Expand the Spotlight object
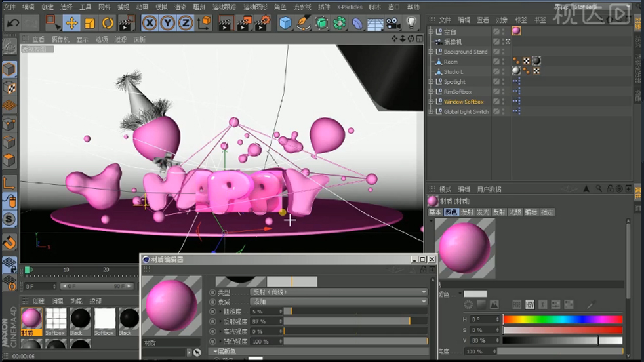The width and height of the screenshot is (644, 362). [431, 81]
